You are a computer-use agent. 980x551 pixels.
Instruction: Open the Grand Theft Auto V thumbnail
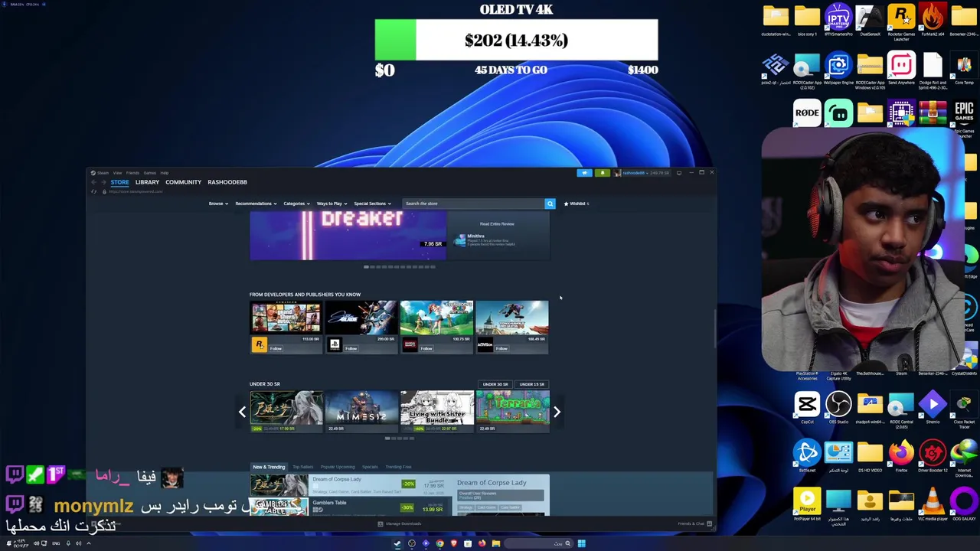(286, 318)
